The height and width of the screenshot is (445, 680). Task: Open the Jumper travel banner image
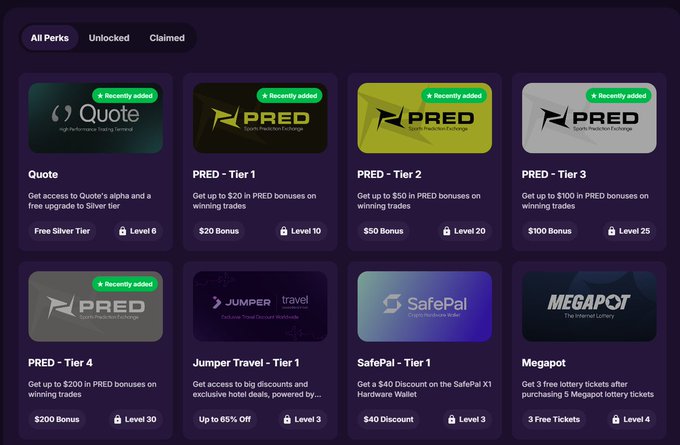pyautogui.click(x=260, y=306)
